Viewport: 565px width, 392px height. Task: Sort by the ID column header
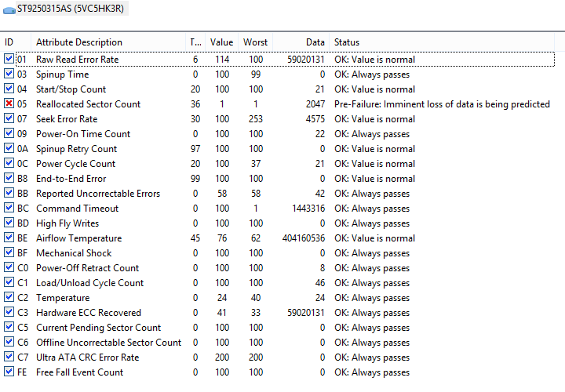point(16,42)
